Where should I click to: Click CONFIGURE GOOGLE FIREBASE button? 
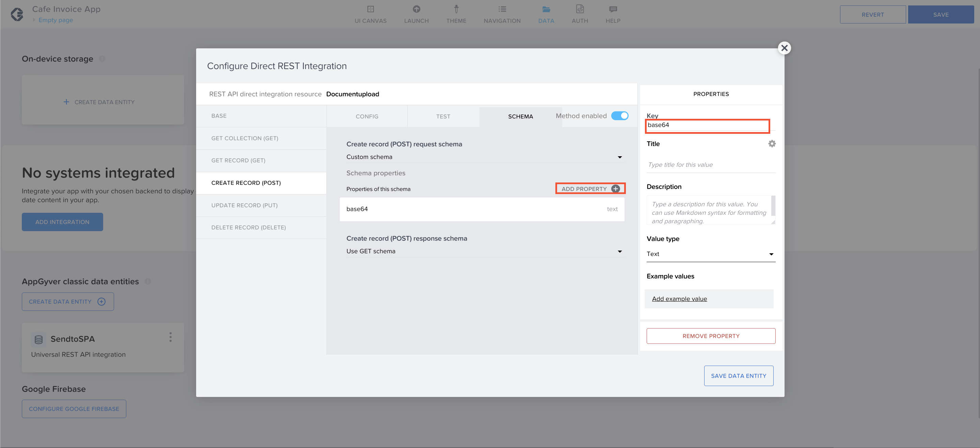point(74,409)
